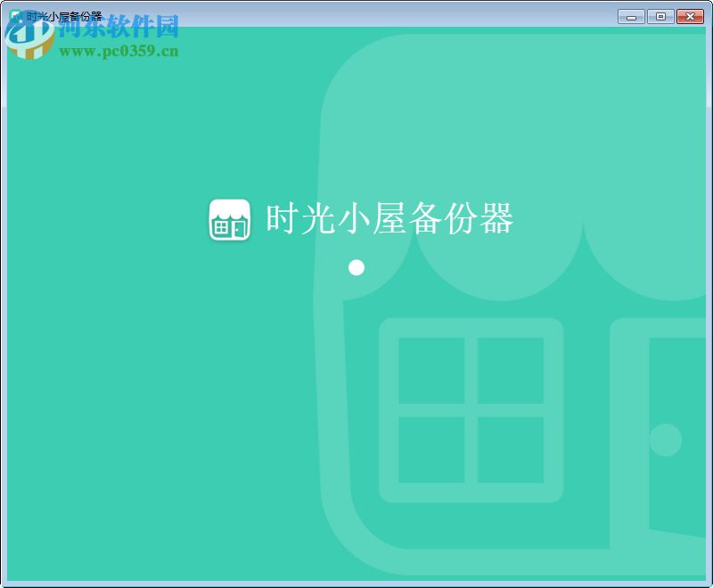The image size is (713, 588).
Task: Click the minimize button
Action: pyautogui.click(x=630, y=15)
